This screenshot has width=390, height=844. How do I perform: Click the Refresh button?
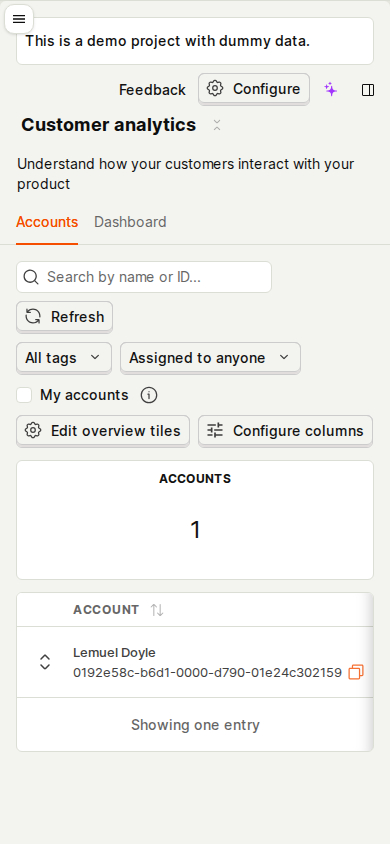pyautogui.click(x=65, y=316)
